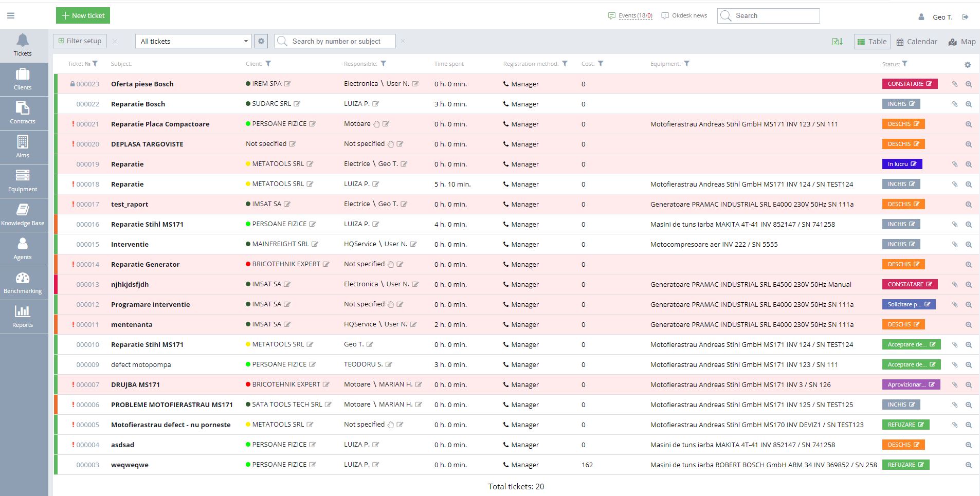The image size is (980, 496).
Task: Open table column settings gear
Action: click(967, 65)
